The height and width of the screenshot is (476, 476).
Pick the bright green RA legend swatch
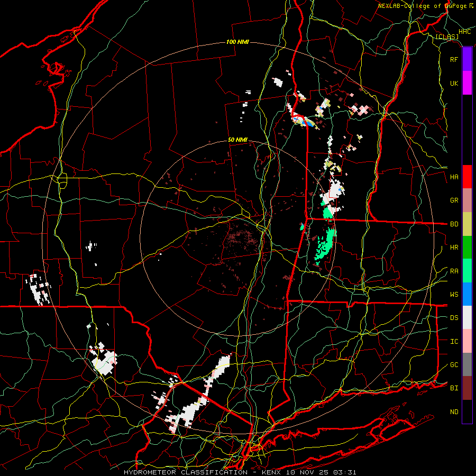(x=467, y=271)
